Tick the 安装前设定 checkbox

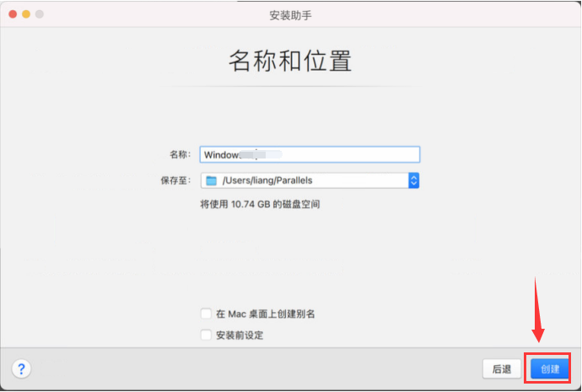206,335
